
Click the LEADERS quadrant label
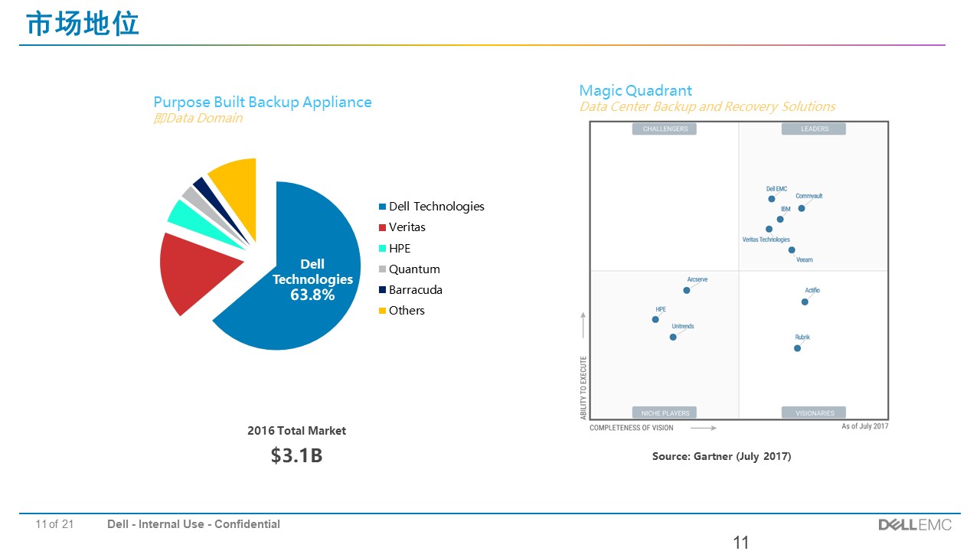tap(814, 129)
